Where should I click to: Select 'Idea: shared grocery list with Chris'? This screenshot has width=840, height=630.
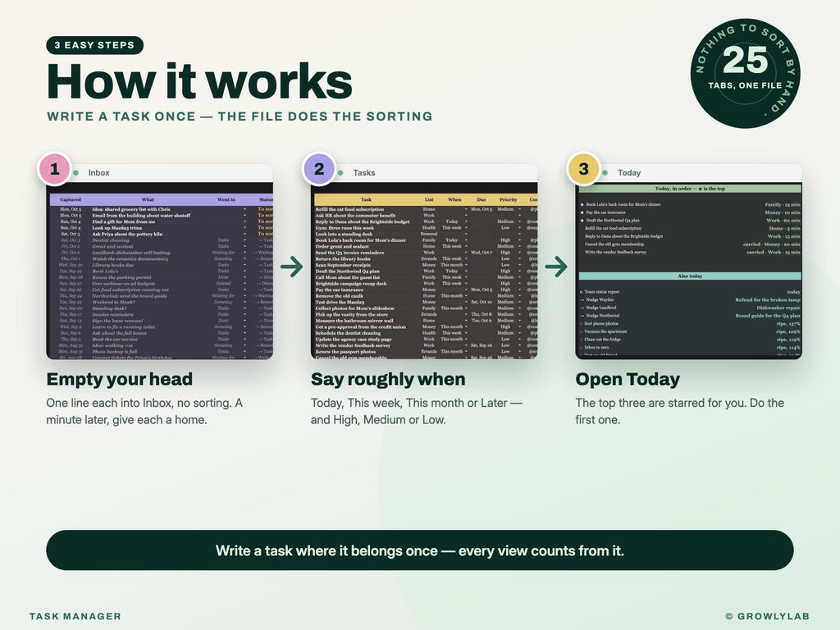point(131,209)
